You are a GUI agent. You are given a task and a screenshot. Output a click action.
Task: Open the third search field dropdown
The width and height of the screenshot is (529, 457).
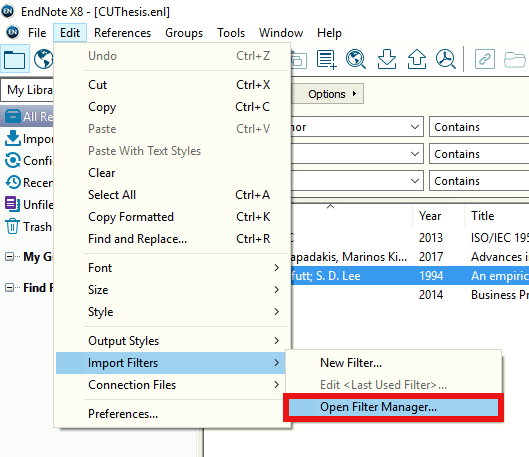[x=415, y=181]
